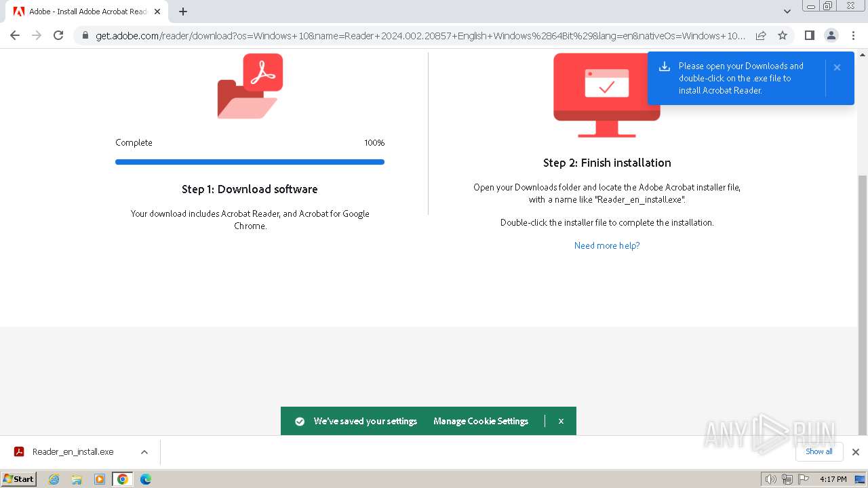Launch Microsoft Edge from taskbar

(x=145, y=479)
